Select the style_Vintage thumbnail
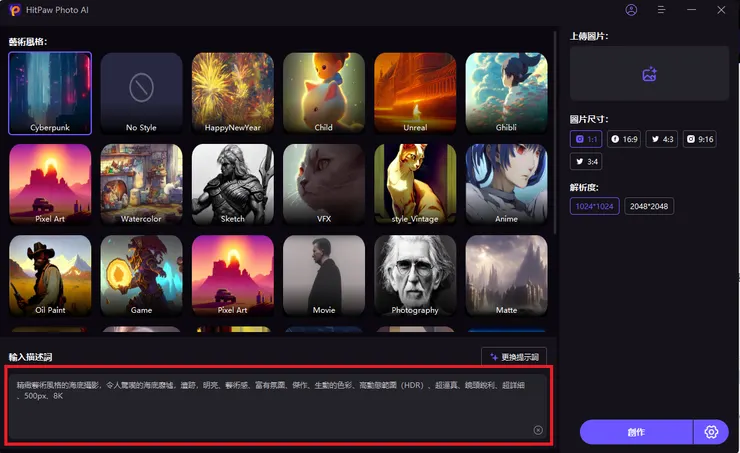The width and height of the screenshot is (740, 453). coord(415,184)
